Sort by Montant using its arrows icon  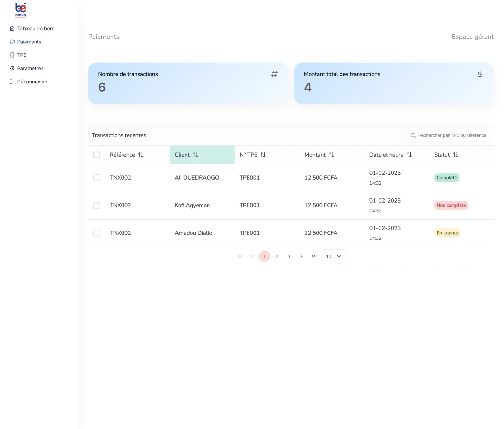331,155
